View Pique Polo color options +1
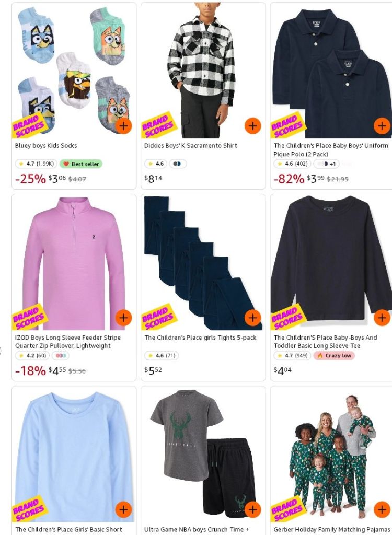 tap(326, 164)
